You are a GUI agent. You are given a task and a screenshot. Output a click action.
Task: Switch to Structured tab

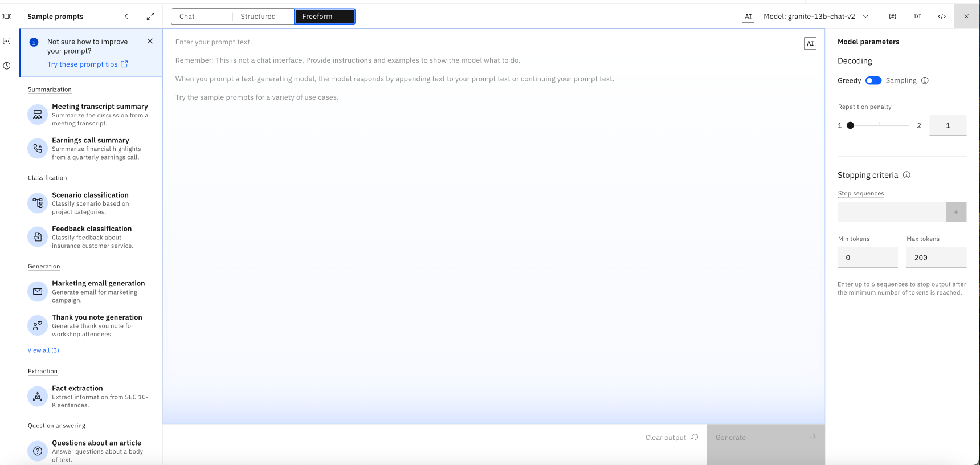click(x=263, y=17)
